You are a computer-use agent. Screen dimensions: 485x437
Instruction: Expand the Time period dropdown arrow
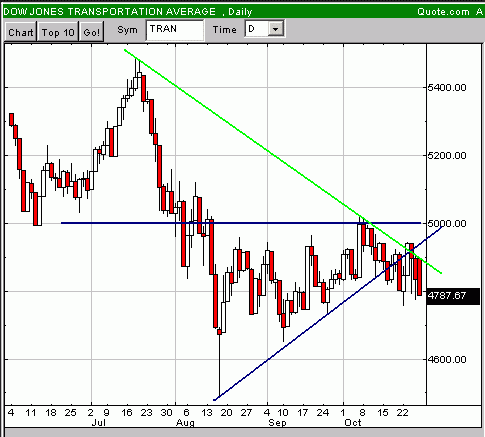[275, 29]
